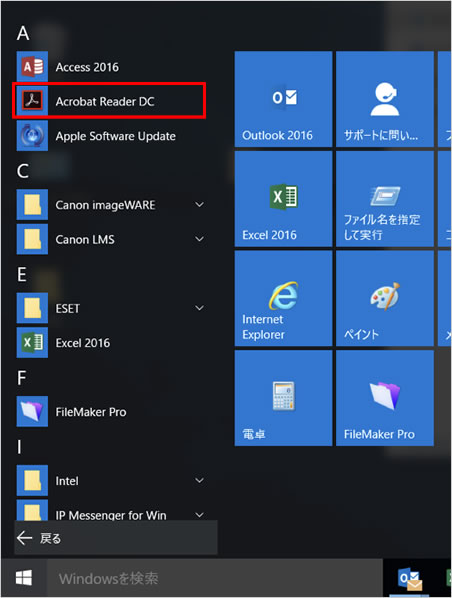This screenshot has width=452, height=598.
Task: Select the Canon imageWARE label
Action: click(105, 205)
